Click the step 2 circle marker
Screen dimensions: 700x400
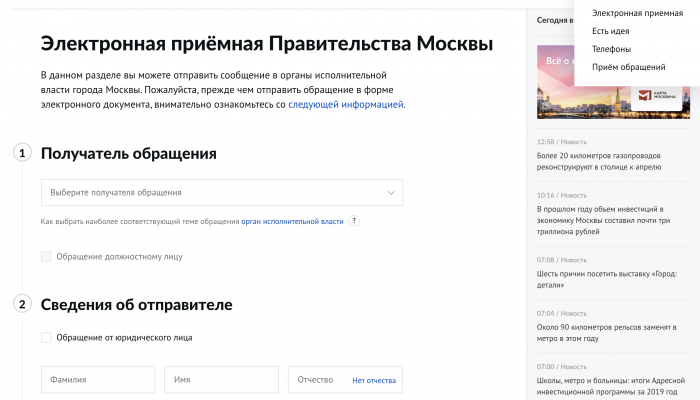pos(22,304)
